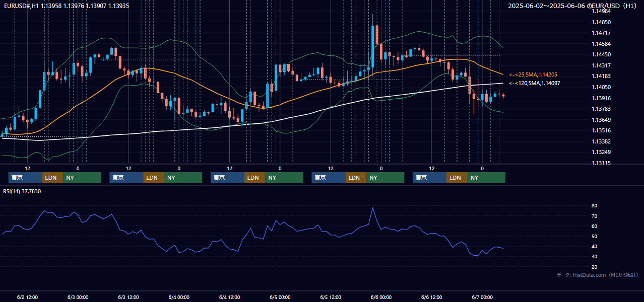Select the RSI(14) 37.7830 indicator label
This screenshot has width=644, height=302.
tap(22, 191)
